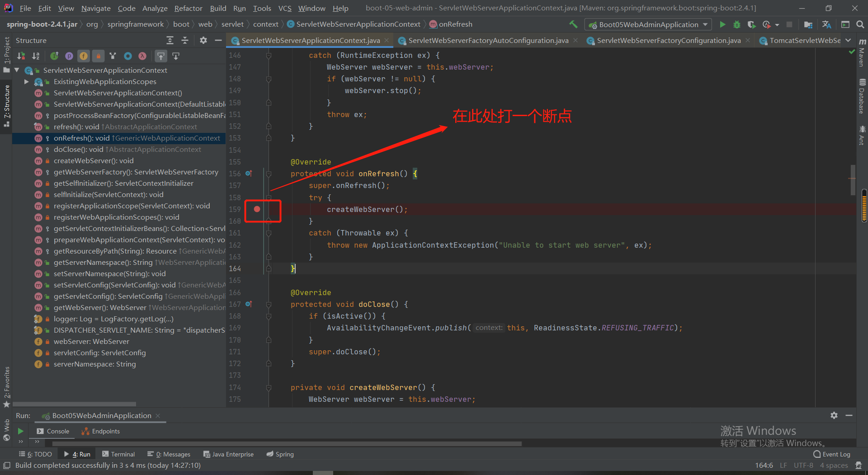Toggle Show Anonymous Classes blue circle icon

(128, 56)
